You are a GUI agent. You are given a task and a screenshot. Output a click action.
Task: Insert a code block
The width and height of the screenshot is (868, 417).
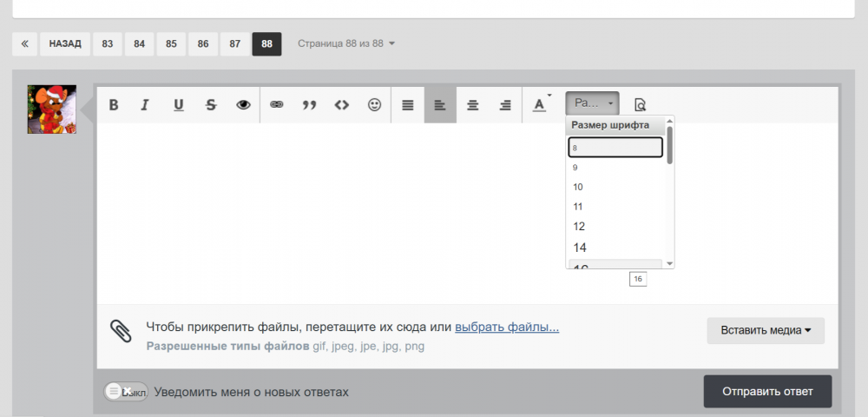pos(342,104)
